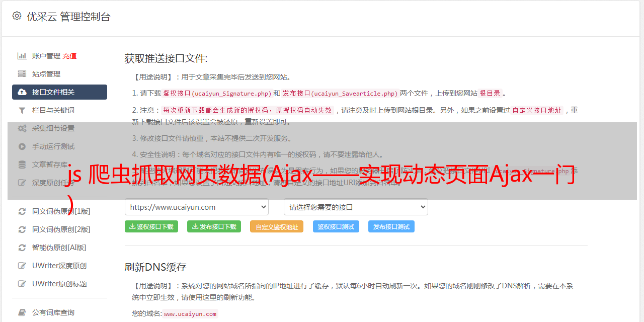The height and width of the screenshot is (322, 644).
Task: Click the refresh icon for 智能伪原创[AI版]
Action: pyautogui.click(x=22, y=248)
